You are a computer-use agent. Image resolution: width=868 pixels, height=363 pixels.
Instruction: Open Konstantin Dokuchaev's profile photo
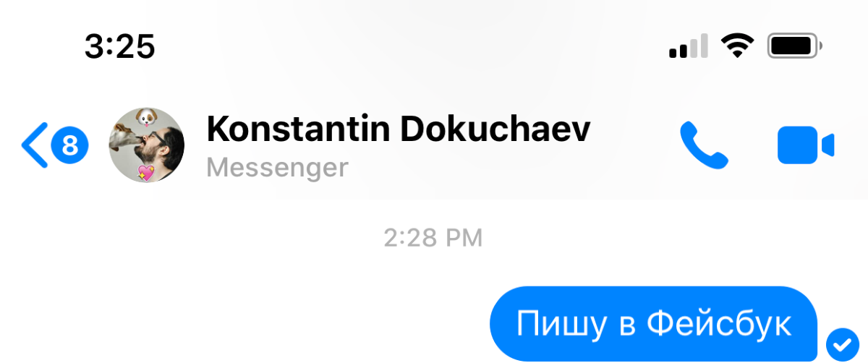(147, 145)
